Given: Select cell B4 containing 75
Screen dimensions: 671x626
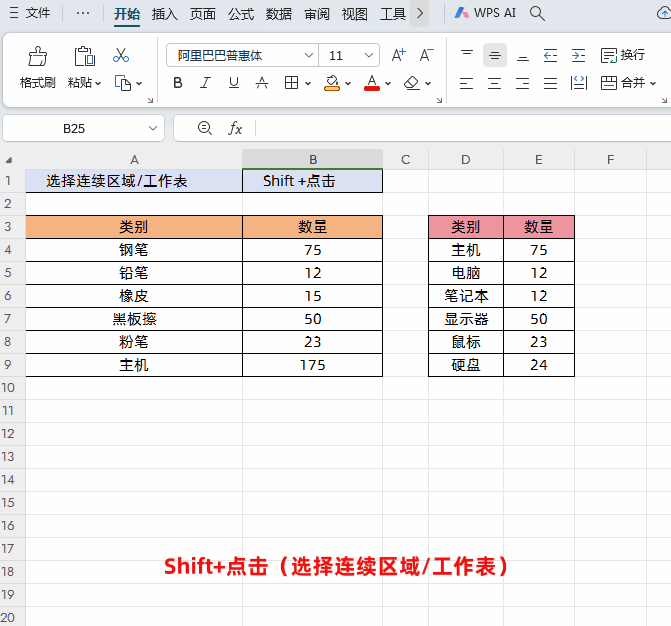Looking at the screenshot, I should point(312,251).
